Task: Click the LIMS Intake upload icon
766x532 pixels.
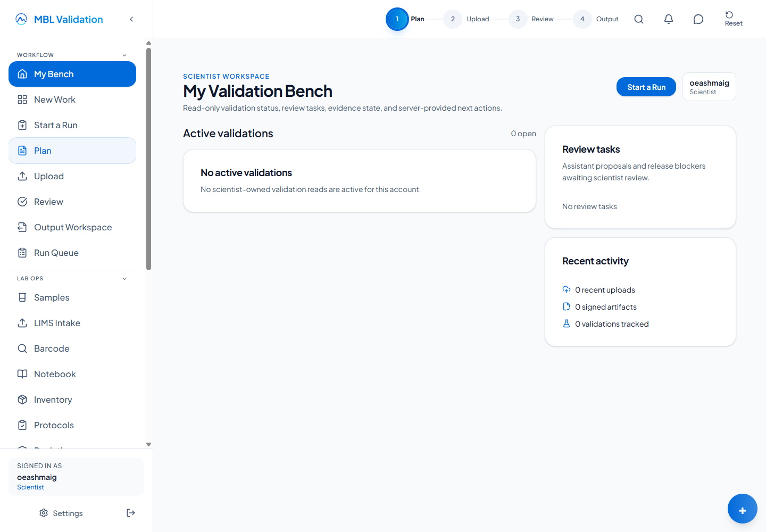Action: pyautogui.click(x=22, y=323)
